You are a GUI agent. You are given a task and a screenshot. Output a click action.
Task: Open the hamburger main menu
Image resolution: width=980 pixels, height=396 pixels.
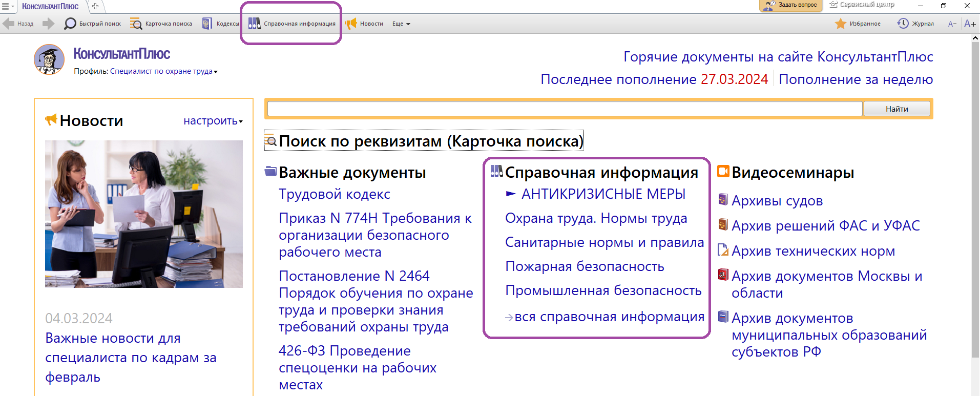click(x=6, y=6)
